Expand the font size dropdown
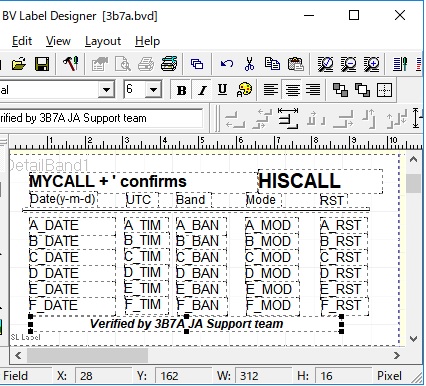The height and width of the screenshot is (386, 426). click(x=153, y=90)
